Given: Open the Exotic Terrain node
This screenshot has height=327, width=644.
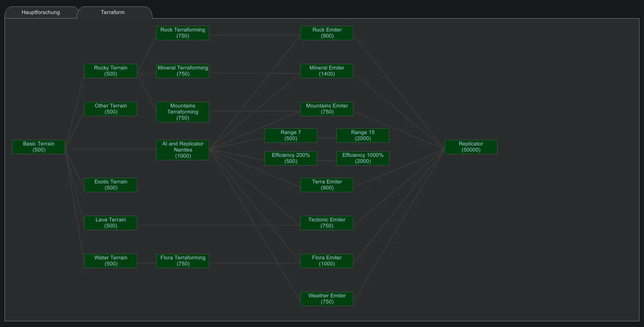Looking at the screenshot, I should tap(111, 185).
